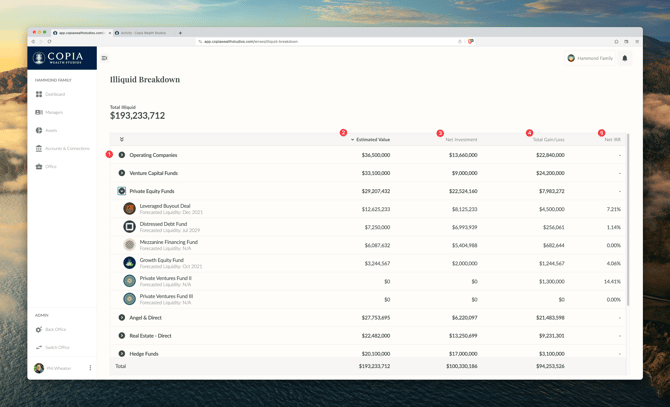This screenshot has height=407, width=670.
Task: Expand the Angel & Direct row
Action: click(x=122, y=318)
